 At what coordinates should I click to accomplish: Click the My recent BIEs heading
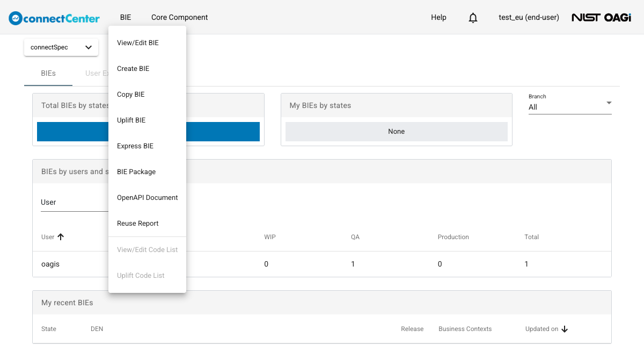(67, 303)
